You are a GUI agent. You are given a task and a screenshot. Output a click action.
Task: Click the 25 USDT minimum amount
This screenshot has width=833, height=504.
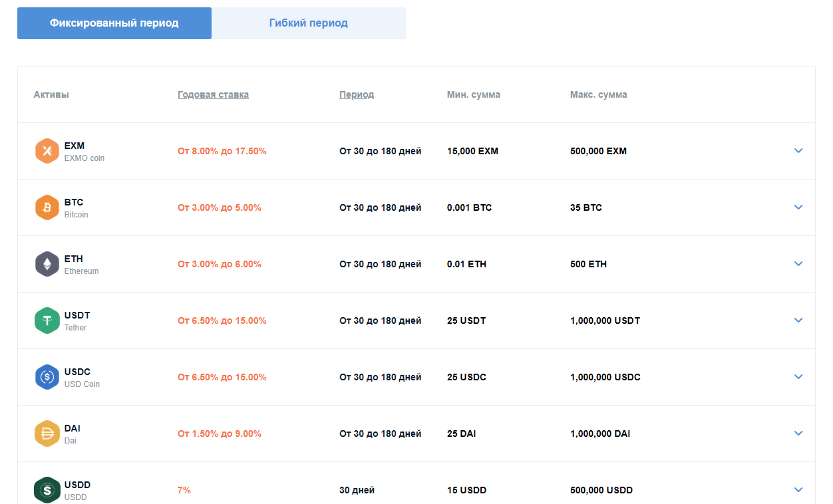click(466, 320)
